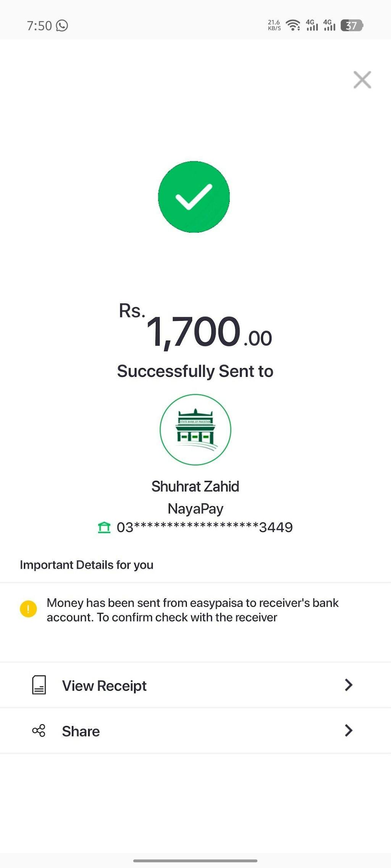Open View Receipt

(104, 686)
